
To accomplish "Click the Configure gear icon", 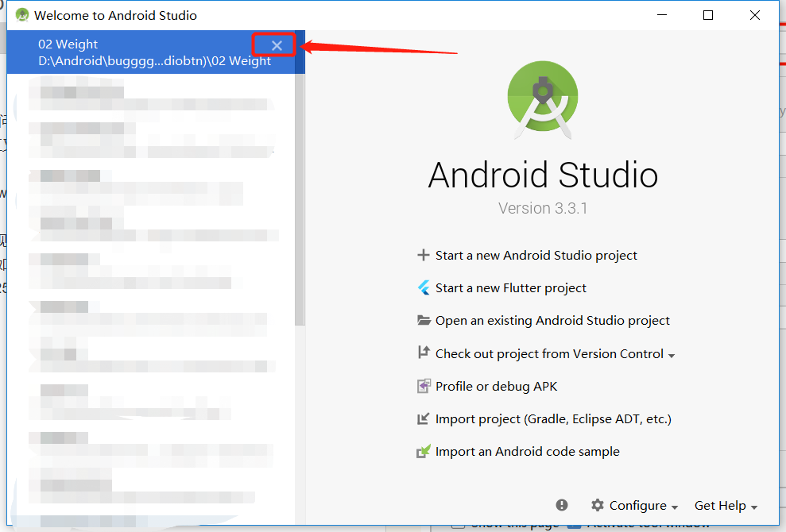I will [x=597, y=505].
